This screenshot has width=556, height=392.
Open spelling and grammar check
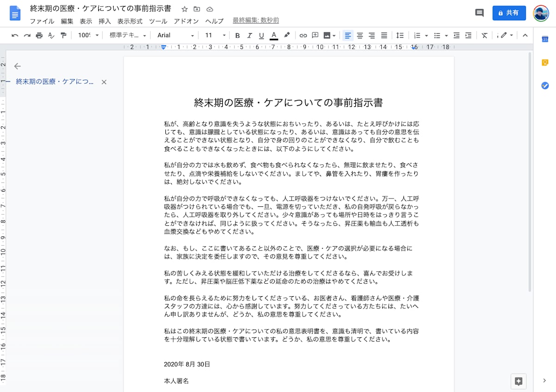pyautogui.click(x=51, y=35)
